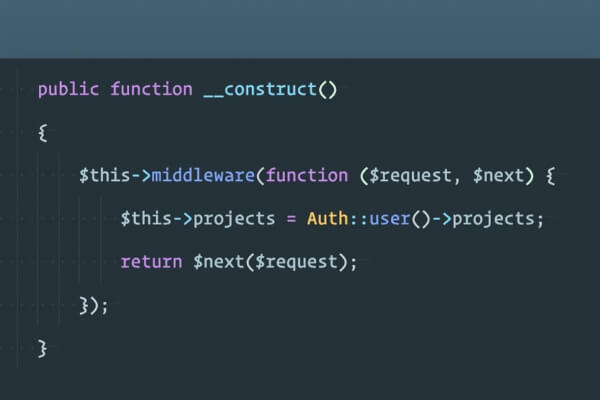The width and height of the screenshot is (600, 400).
Task: Click the closing "});" of the closure
Action: [x=94, y=305]
